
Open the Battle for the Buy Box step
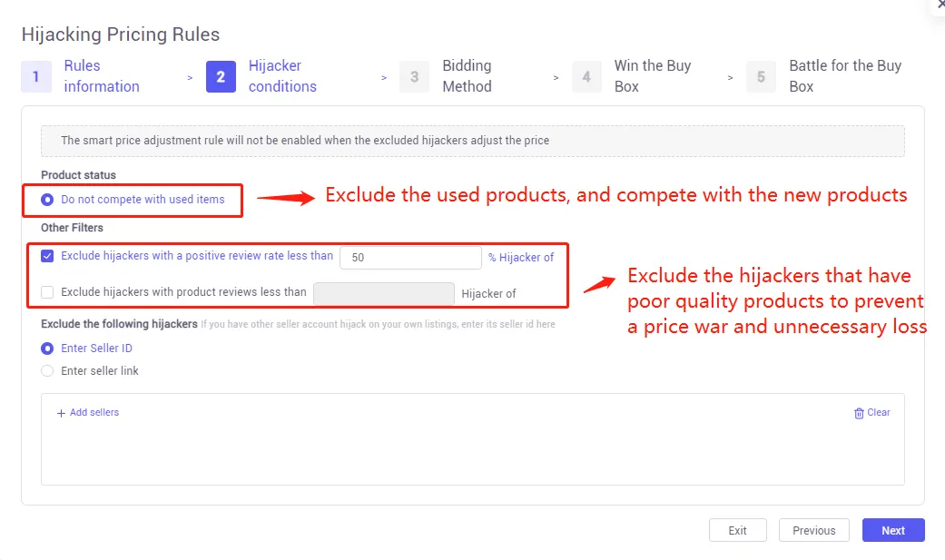pyautogui.click(x=844, y=76)
